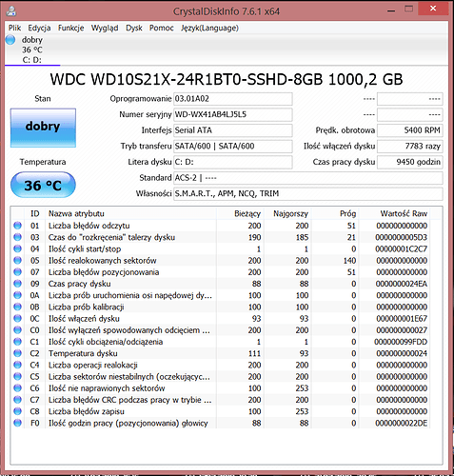The width and height of the screenshot is (454, 476).
Task: Click the status circle for Czas pracy dysku row 09
Action: pyautogui.click(x=17, y=284)
